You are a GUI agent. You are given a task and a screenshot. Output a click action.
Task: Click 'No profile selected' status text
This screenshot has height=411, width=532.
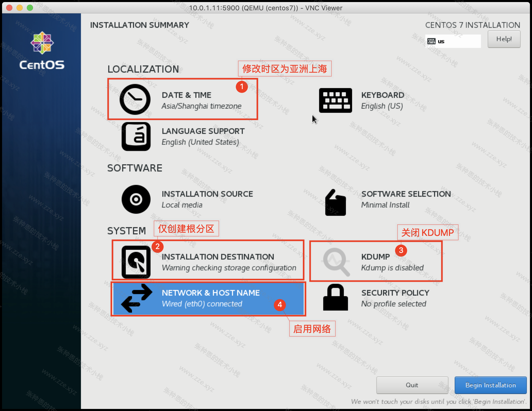[x=394, y=304]
